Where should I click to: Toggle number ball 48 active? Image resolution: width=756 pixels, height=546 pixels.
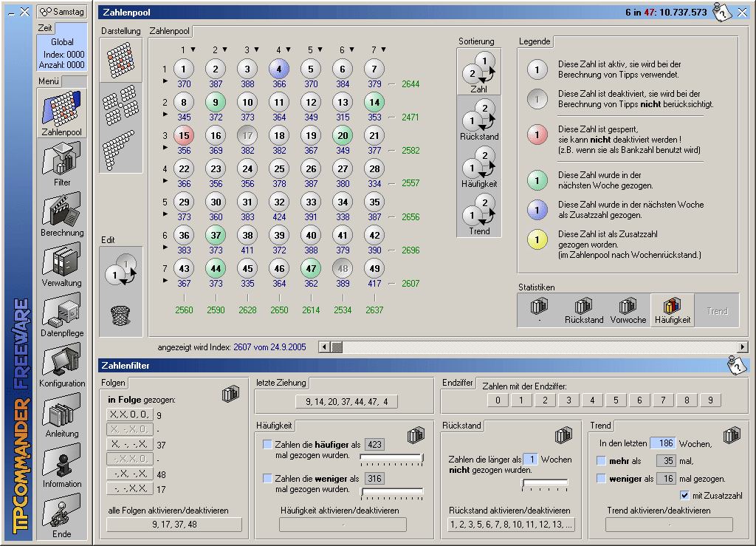[343, 268]
